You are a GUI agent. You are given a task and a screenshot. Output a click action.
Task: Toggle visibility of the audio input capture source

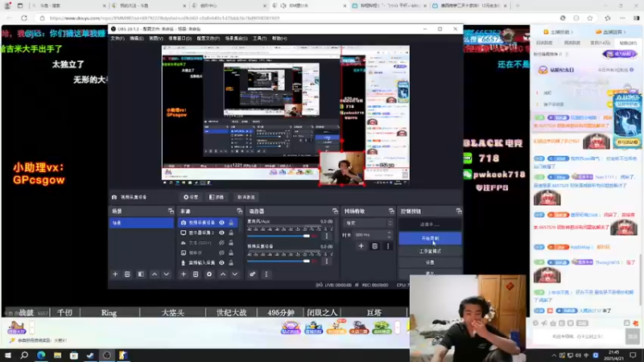pos(222,263)
